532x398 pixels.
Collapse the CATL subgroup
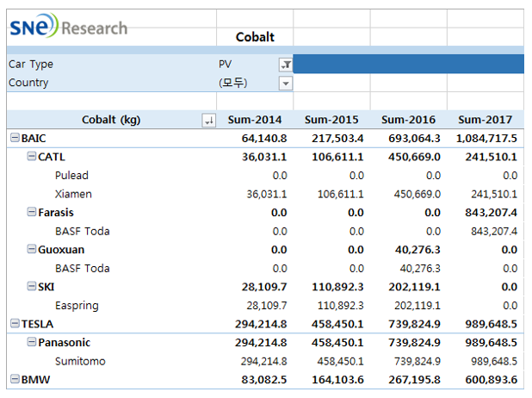click(32, 156)
